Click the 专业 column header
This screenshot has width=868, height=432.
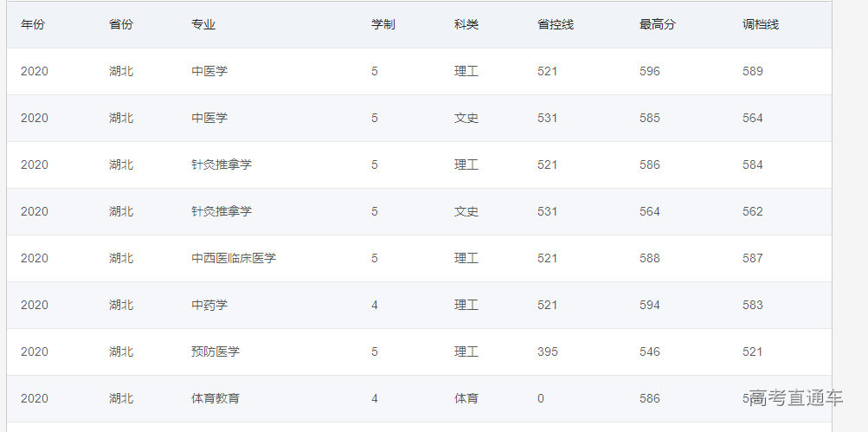pos(203,25)
